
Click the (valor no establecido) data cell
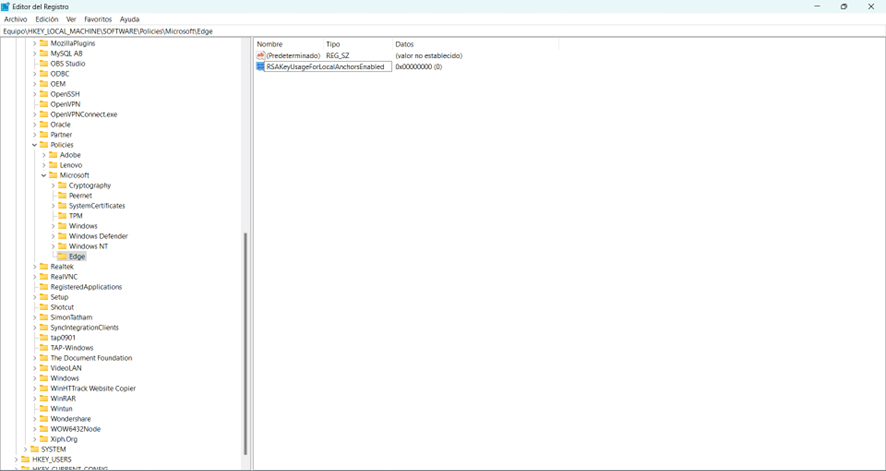(429, 56)
